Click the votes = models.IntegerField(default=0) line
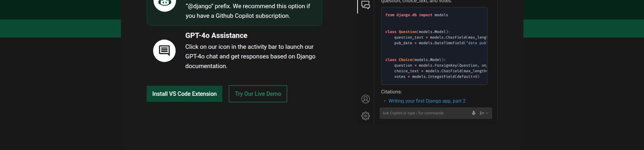The image size is (644, 150). tap(437, 77)
